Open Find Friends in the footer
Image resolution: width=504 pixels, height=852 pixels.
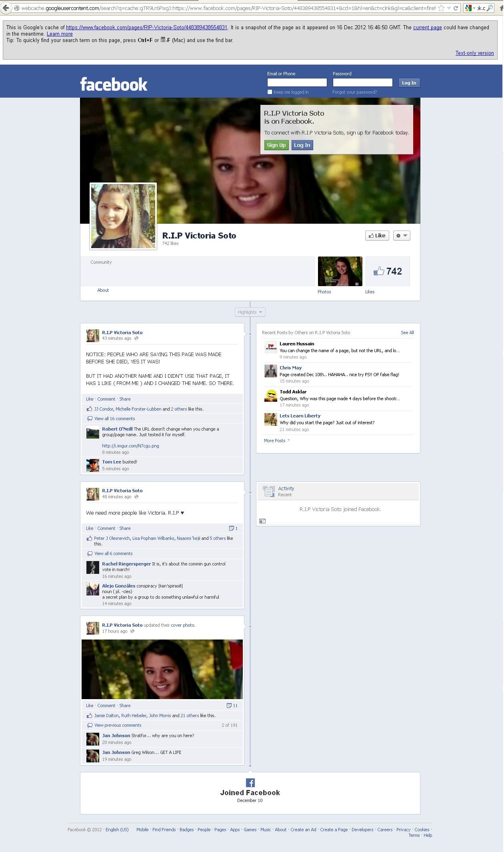click(164, 830)
